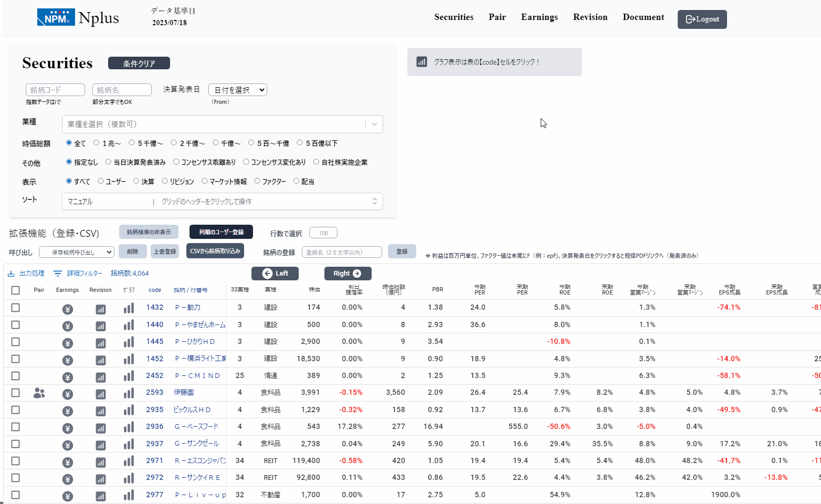
Task: Click the Earnings yen icon for code 2972
Action: (67, 479)
